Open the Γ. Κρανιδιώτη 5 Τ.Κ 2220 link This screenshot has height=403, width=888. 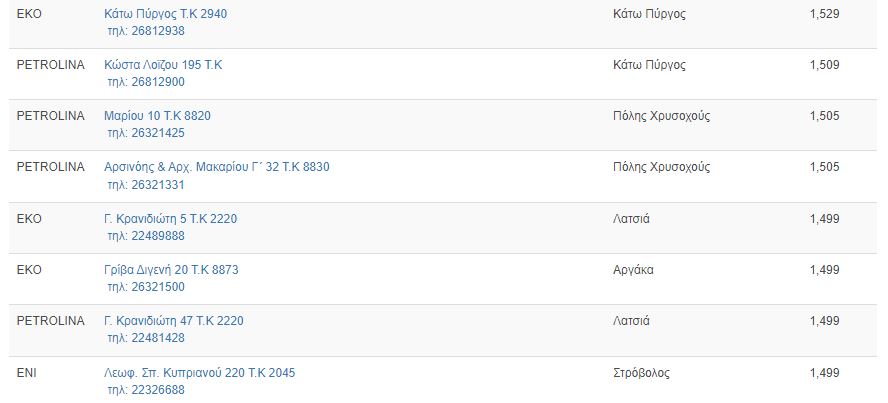point(170,218)
